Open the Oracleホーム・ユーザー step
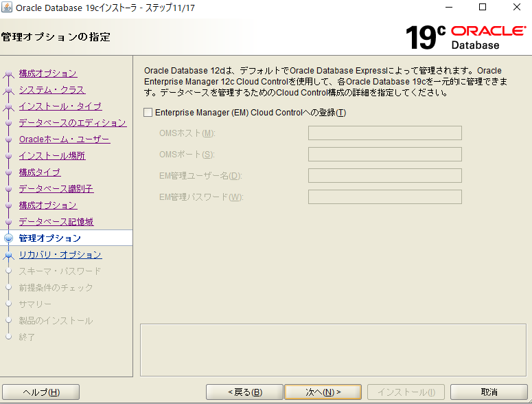The image size is (532, 404). (x=64, y=139)
